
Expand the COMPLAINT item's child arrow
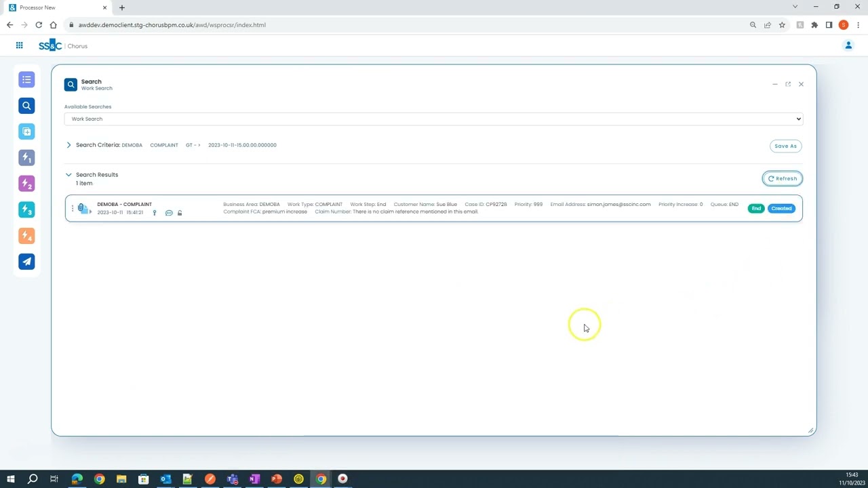click(90, 211)
